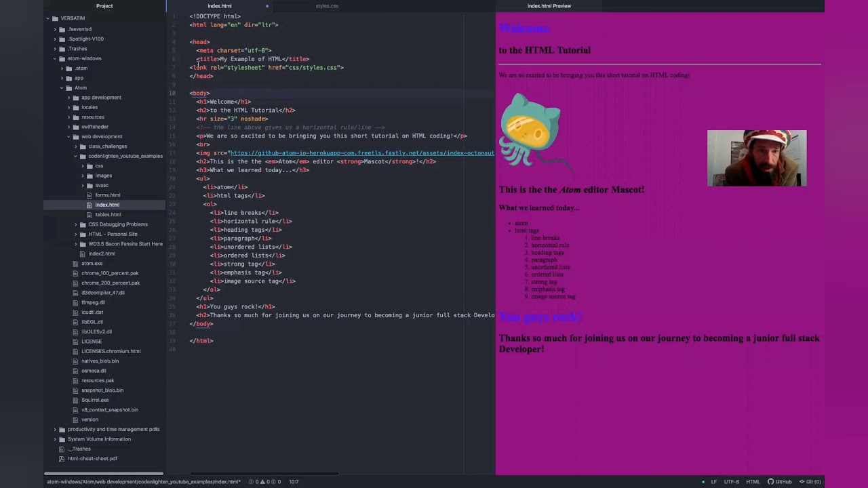The height and width of the screenshot is (488, 868).
Task: Click the Project panel header tab
Action: point(104,6)
